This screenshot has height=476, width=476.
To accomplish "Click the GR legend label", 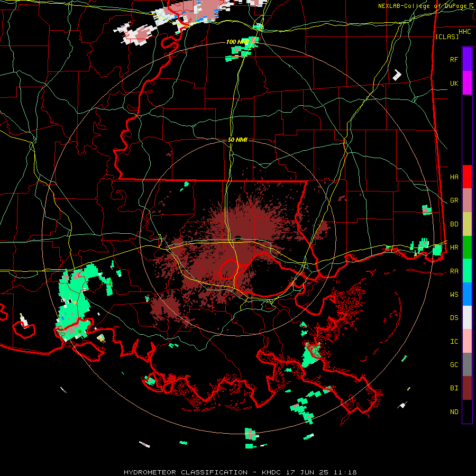I will 454,200.
